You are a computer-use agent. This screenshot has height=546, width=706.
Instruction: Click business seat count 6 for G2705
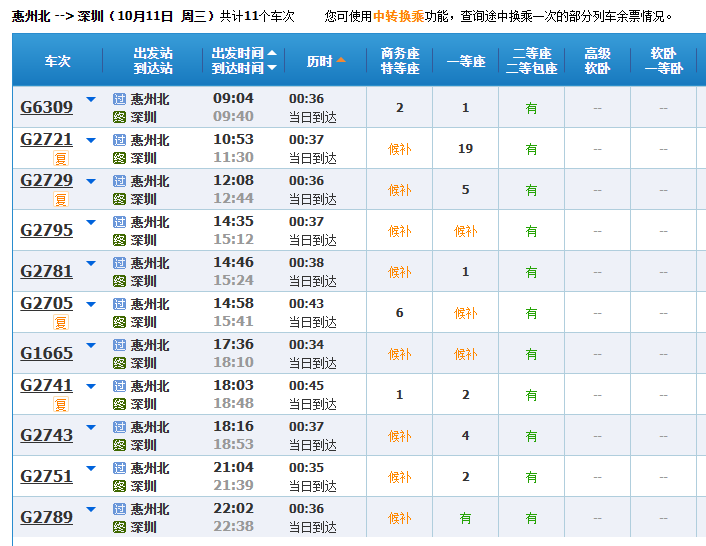point(400,312)
